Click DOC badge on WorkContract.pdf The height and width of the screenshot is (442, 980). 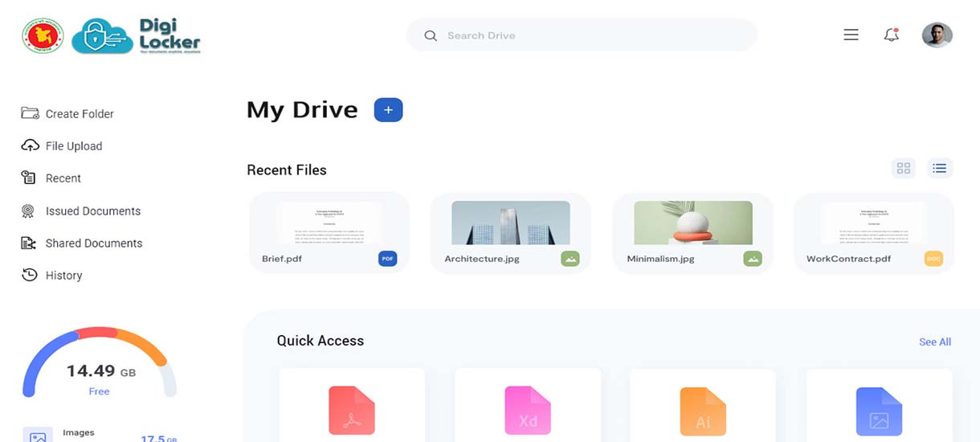(933, 259)
